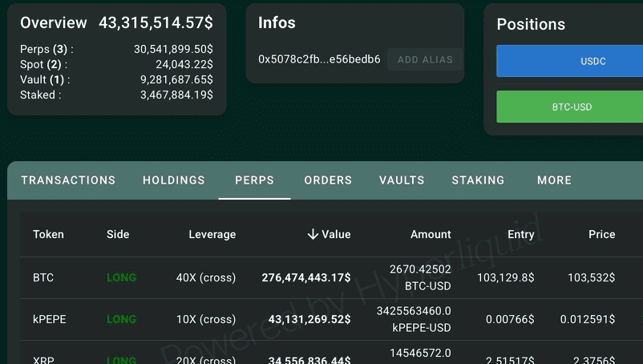Open the Staking tab
The width and height of the screenshot is (643, 364).
pos(478,180)
